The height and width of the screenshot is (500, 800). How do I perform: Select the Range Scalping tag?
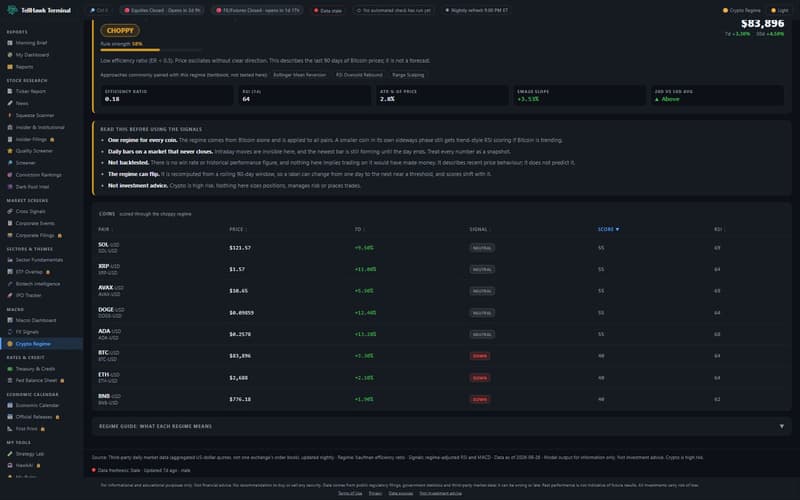click(x=408, y=75)
